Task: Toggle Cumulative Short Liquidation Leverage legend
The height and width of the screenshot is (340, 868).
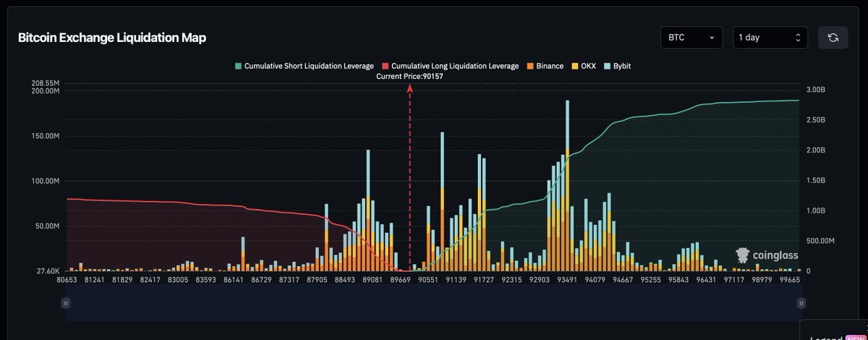Action: [304, 66]
